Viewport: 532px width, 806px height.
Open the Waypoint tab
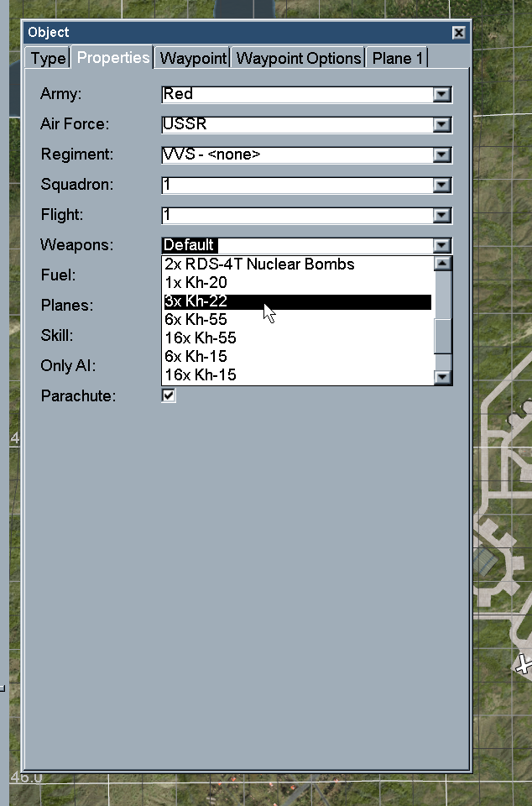tap(193, 58)
